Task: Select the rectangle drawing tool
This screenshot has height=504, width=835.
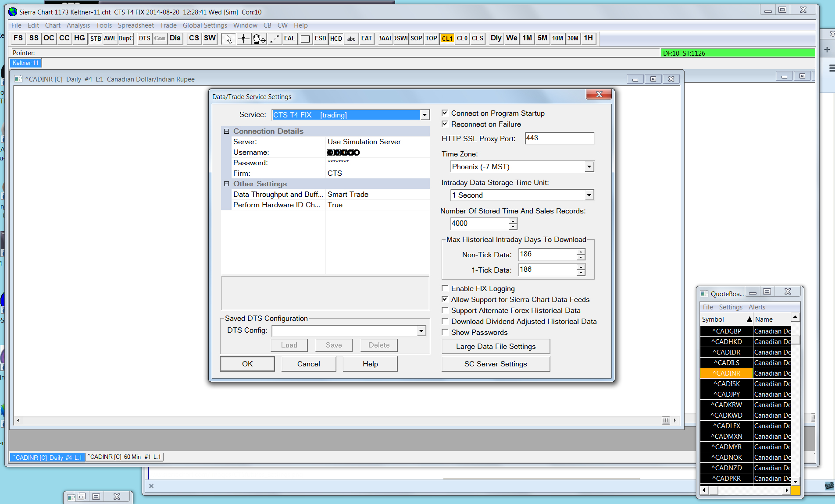Action: [x=305, y=39]
